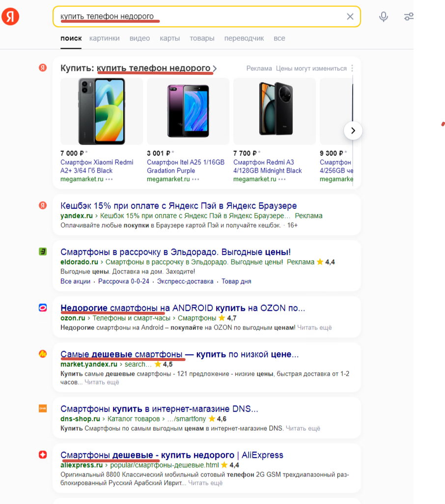Open Смартфон Redmi A3 4/128GB link
This screenshot has height=504, width=445.
click(268, 167)
